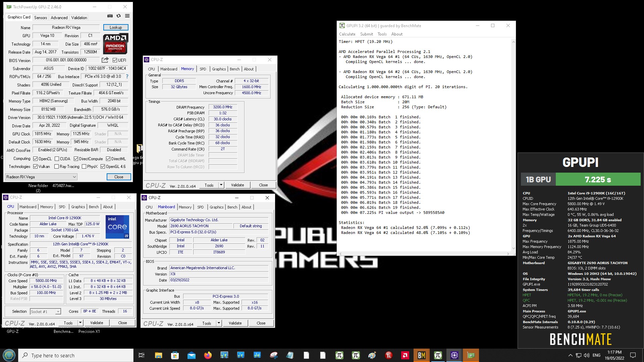Click the red TL taskbar icon

(388, 355)
